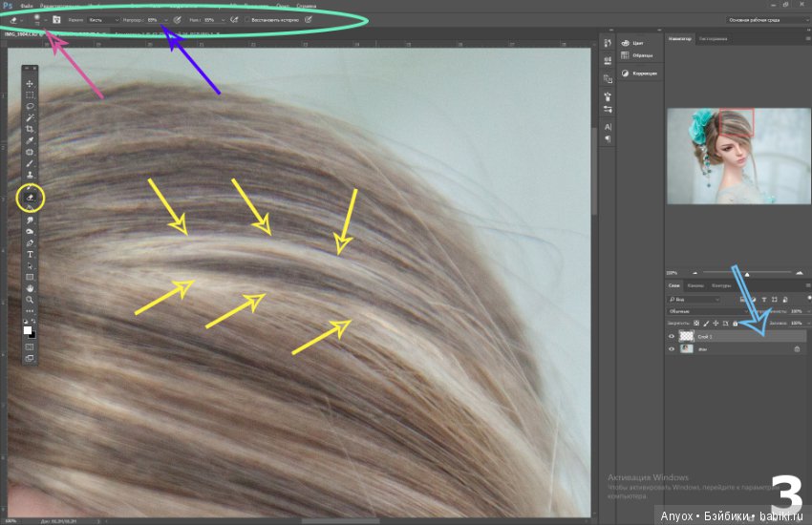Click the navigator zoom slider handle
The image size is (812, 525).
click(747, 274)
